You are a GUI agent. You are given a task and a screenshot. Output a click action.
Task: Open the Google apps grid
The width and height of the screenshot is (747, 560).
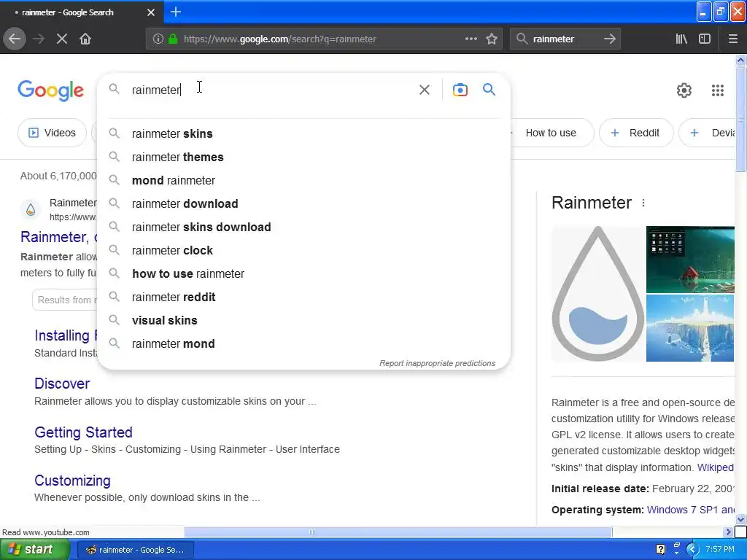718,90
